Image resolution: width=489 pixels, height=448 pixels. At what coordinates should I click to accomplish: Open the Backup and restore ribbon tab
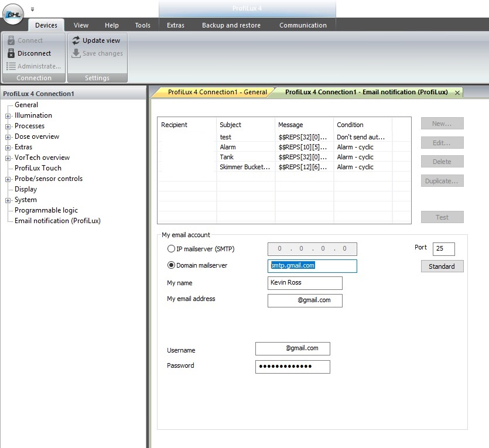[231, 25]
